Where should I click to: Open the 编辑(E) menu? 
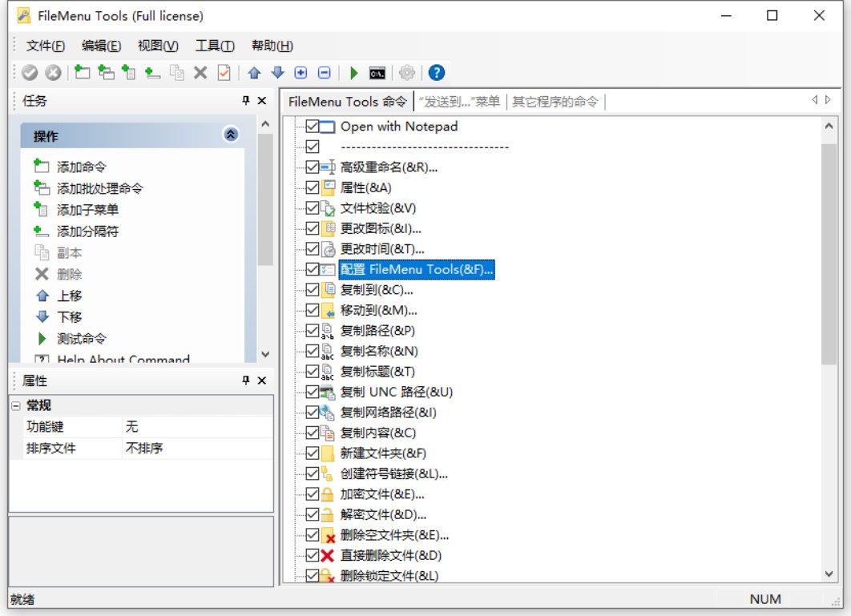(x=102, y=46)
